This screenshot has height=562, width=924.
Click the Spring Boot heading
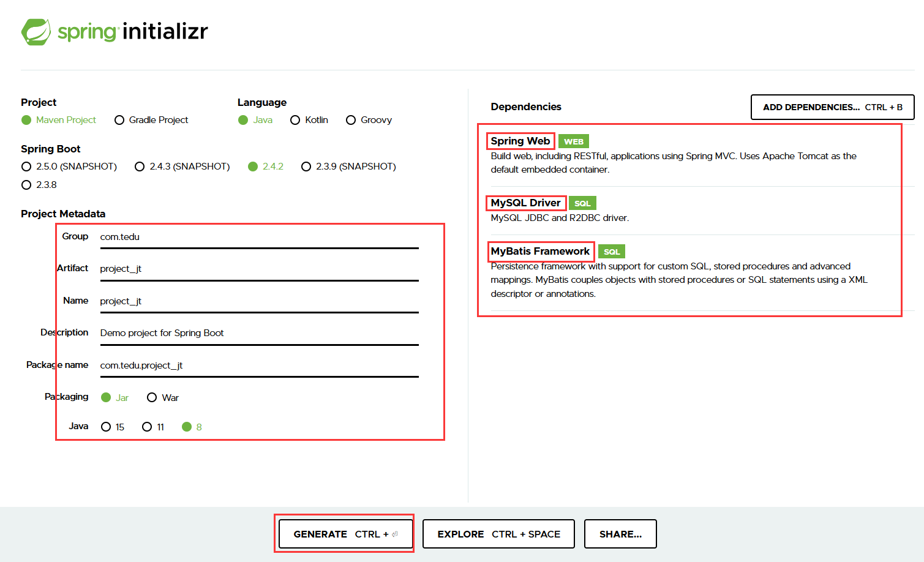[51, 149]
